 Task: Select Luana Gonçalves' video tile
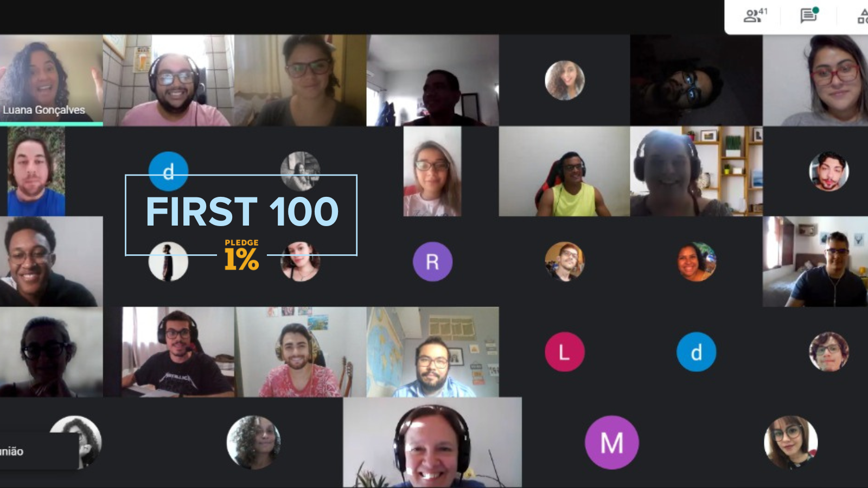[x=52, y=80]
